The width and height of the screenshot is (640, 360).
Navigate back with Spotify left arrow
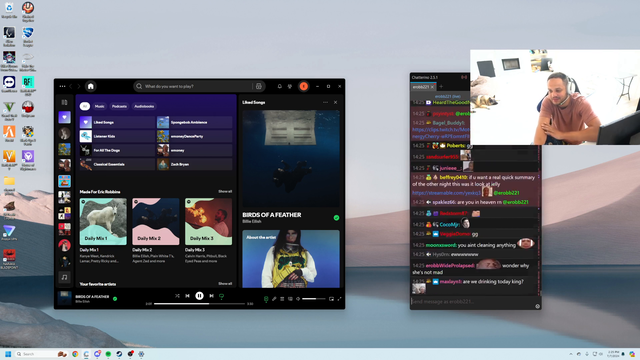(71, 86)
